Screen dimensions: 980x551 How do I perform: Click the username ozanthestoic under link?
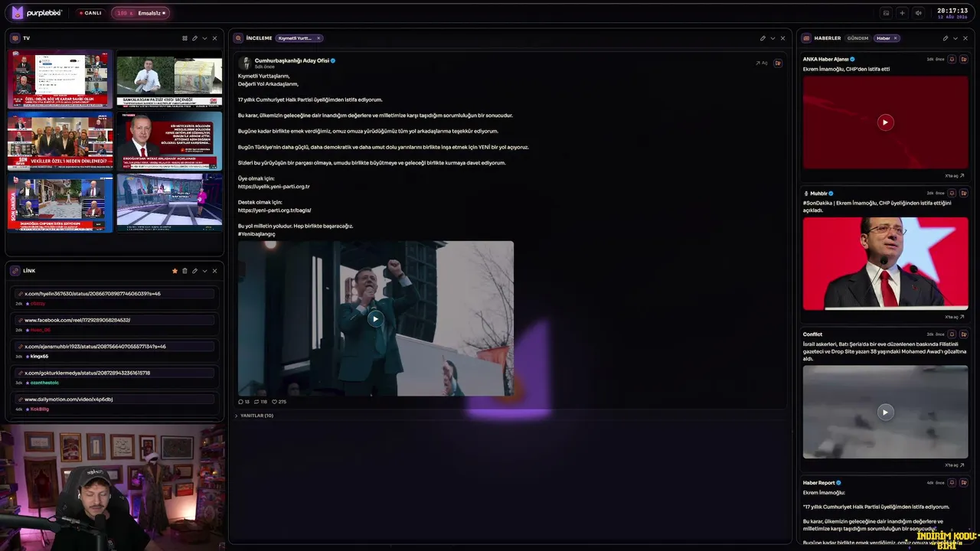[x=44, y=383]
